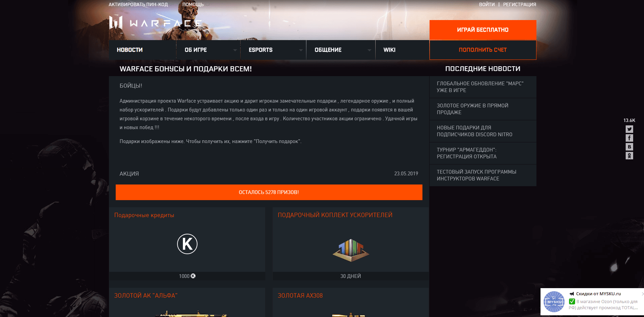
Task: Open АКТИВИРОВАТЬ ПИН-КОД link
Action: [x=138, y=4]
